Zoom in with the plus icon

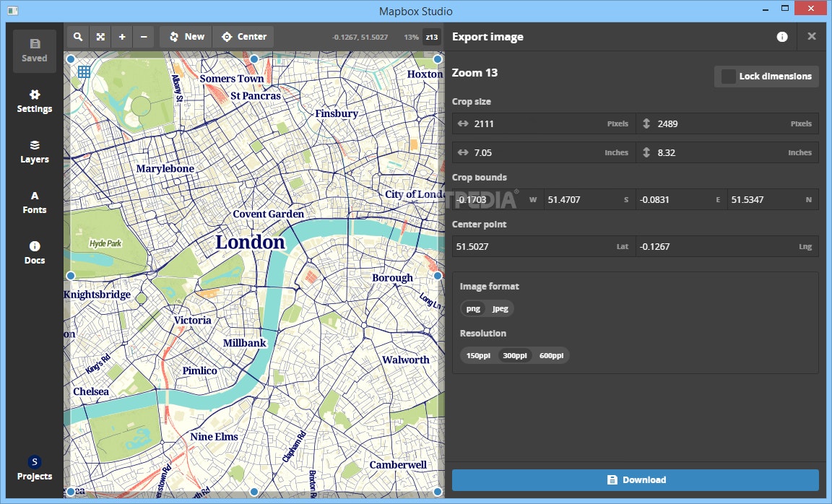click(121, 36)
